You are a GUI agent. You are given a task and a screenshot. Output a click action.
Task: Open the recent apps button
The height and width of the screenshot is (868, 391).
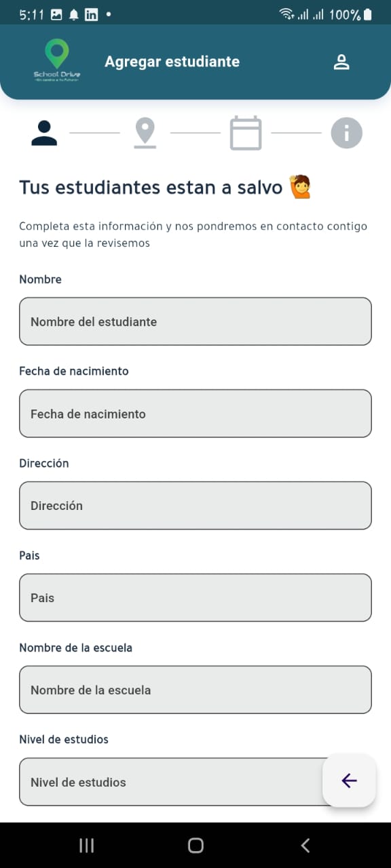coord(86,845)
